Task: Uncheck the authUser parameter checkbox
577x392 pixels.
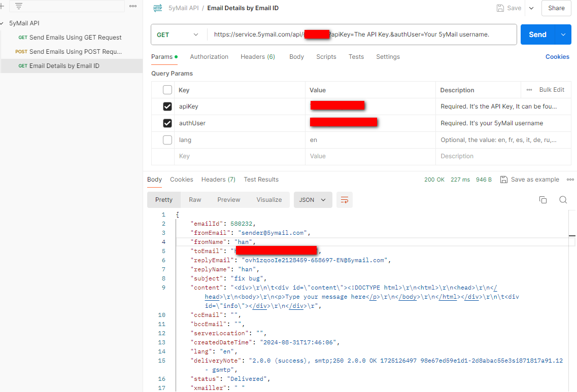Action: click(167, 123)
